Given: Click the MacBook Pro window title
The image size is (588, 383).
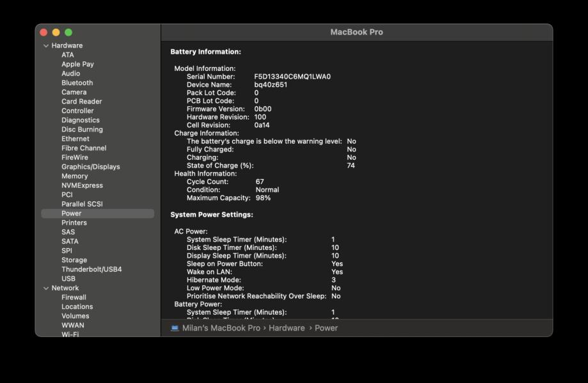Looking at the screenshot, I should point(356,32).
